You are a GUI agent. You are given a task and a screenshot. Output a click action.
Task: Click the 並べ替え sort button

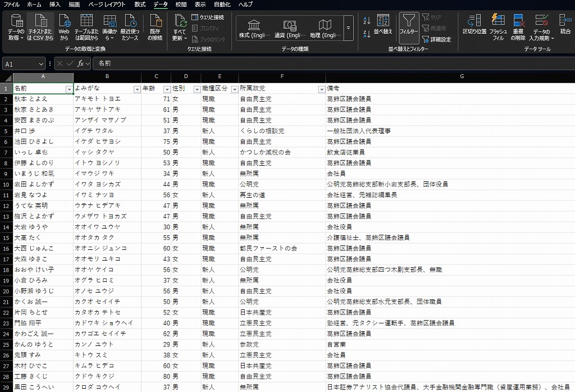(383, 26)
